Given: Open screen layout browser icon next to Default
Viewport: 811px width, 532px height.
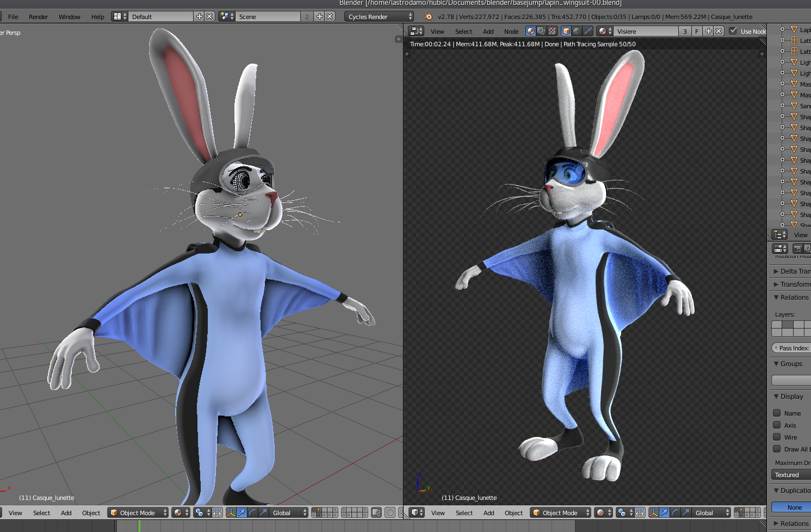Looking at the screenshot, I should [x=120, y=16].
